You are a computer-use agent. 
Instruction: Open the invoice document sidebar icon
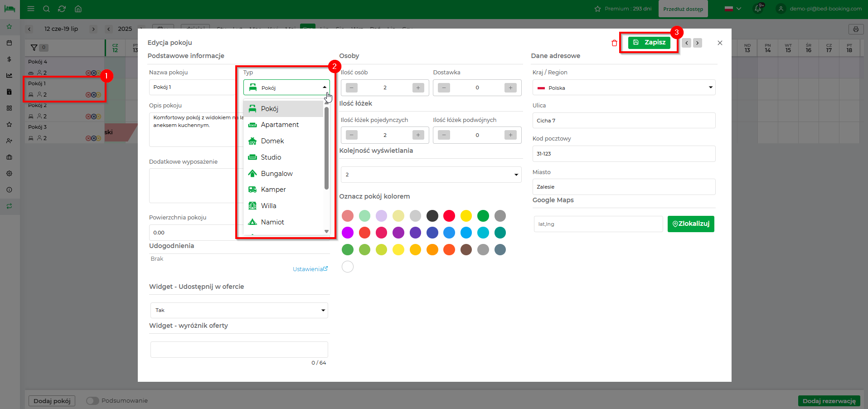point(9,92)
